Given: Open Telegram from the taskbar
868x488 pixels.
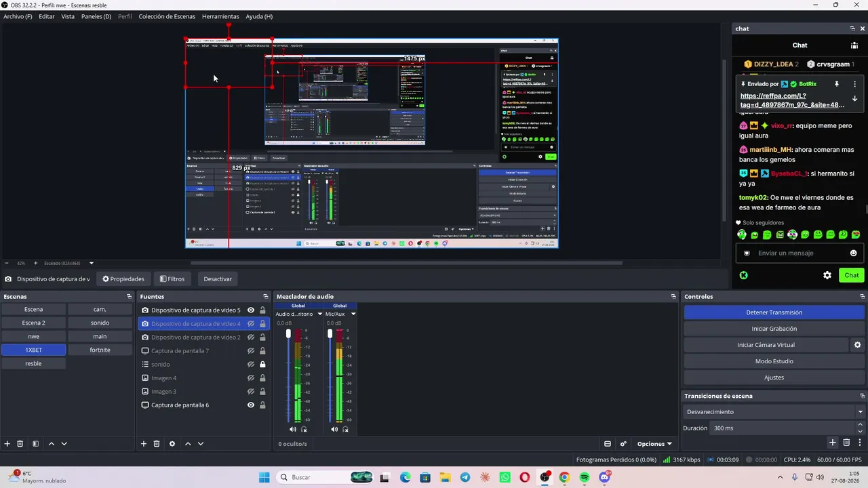Looking at the screenshot, I should click(465, 478).
